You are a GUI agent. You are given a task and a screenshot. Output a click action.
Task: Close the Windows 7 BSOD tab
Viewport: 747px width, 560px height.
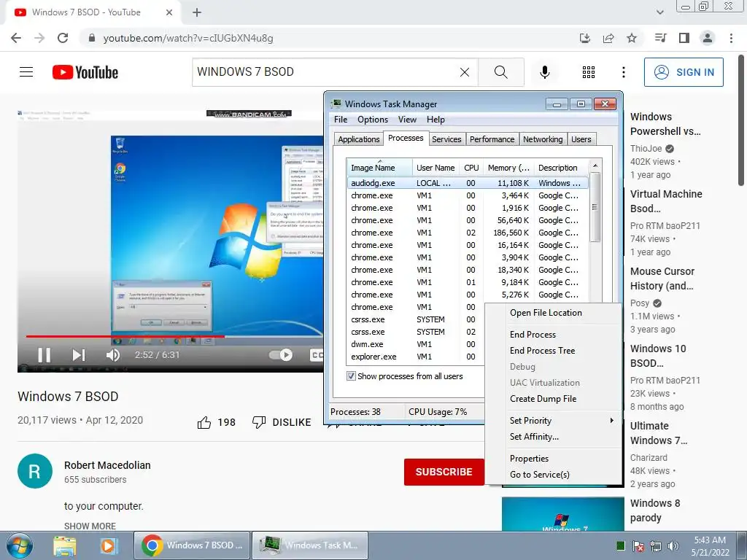click(x=169, y=12)
